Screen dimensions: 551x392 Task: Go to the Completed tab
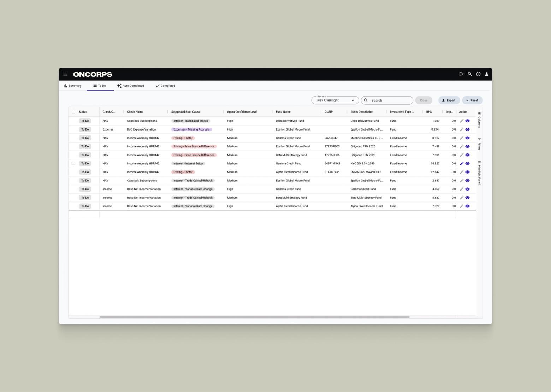[165, 86]
